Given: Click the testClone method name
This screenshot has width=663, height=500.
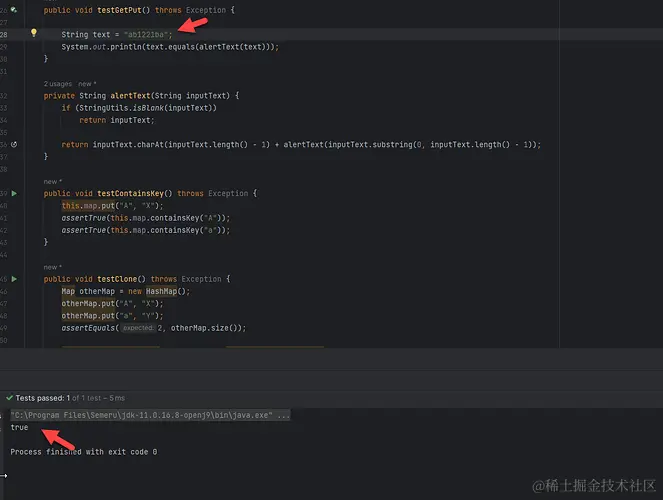Looking at the screenshot, I should tap(117, 279).
